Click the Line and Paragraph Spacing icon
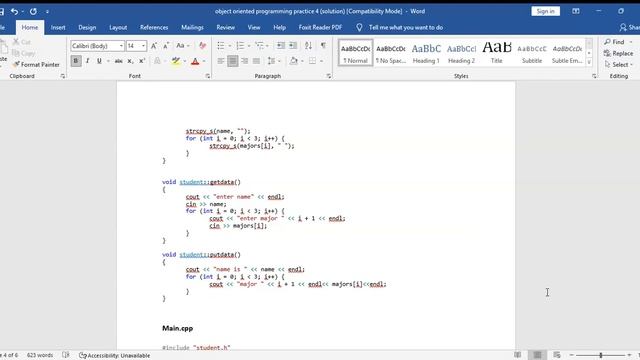This screenshot has width=640, height=360. [x=271, y=61]
